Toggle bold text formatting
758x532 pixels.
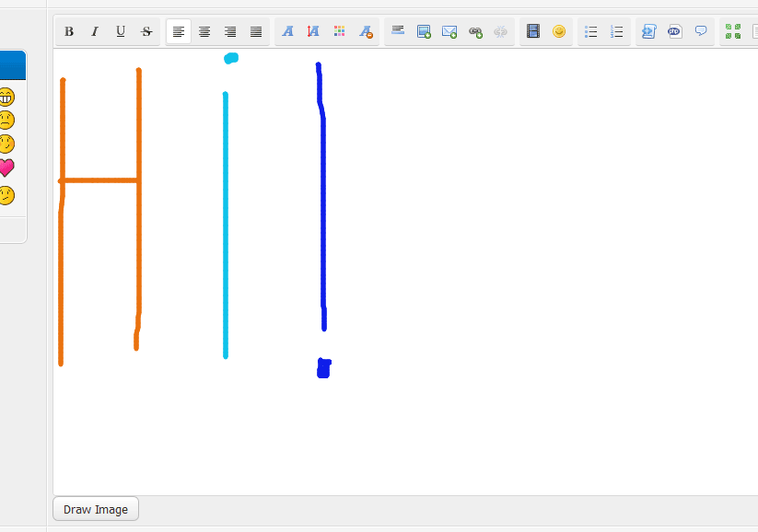(69, 31)
